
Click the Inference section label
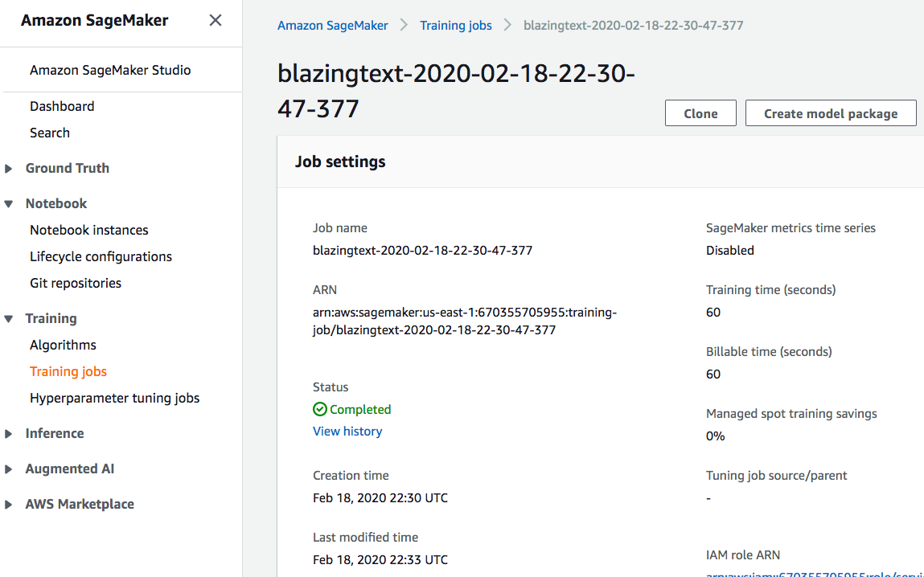click(55, 433)
